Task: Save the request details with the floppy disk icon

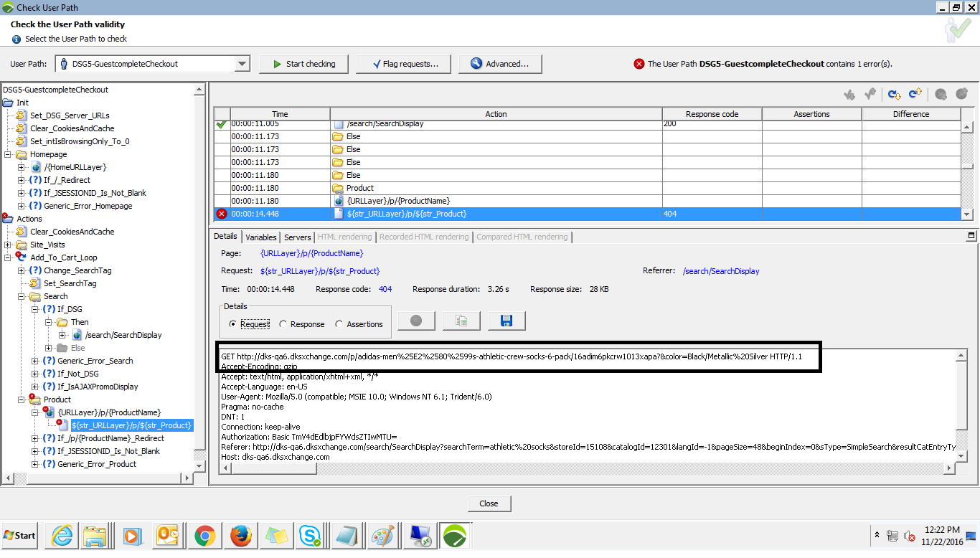Action: click(507, 321)
